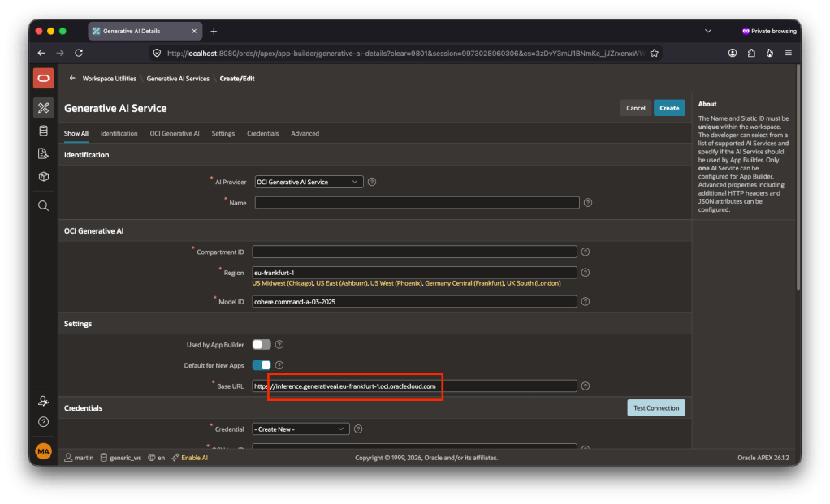Focus the Model ID field
The image size is (830, 504).
[414, 301]
